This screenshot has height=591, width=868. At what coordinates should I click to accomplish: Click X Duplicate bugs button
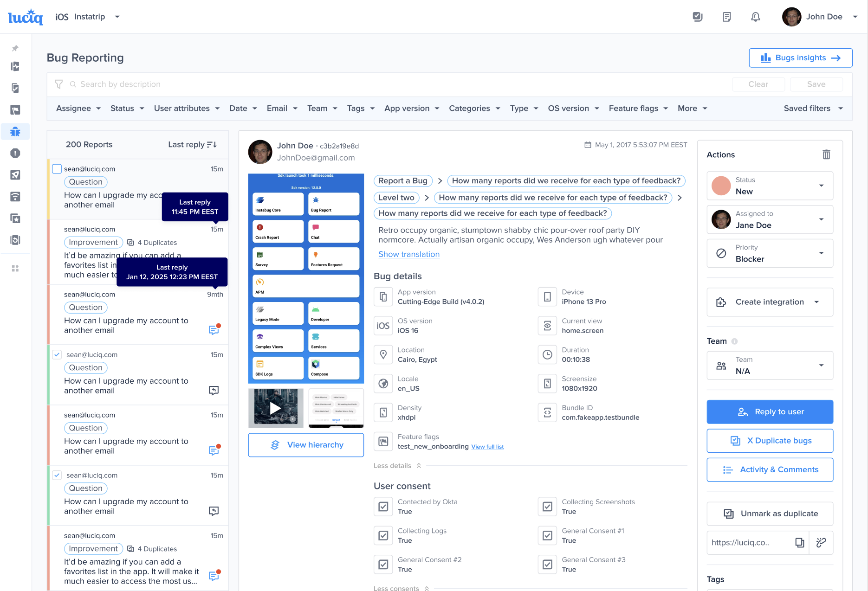770,441
